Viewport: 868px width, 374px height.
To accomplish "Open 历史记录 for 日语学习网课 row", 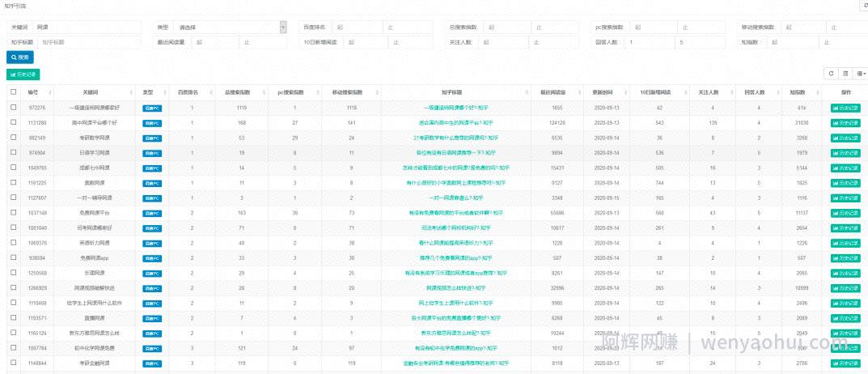I will 845,153.
